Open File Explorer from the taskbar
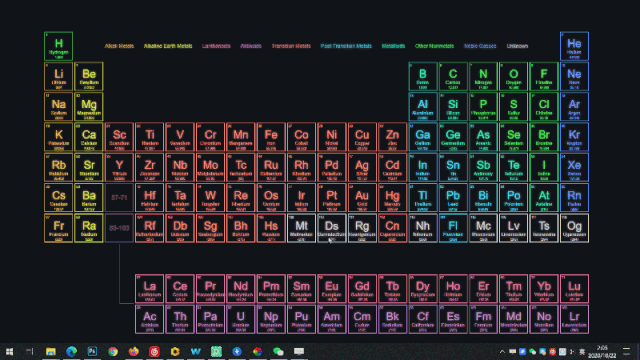640x360 pixels. coord(51,351)
